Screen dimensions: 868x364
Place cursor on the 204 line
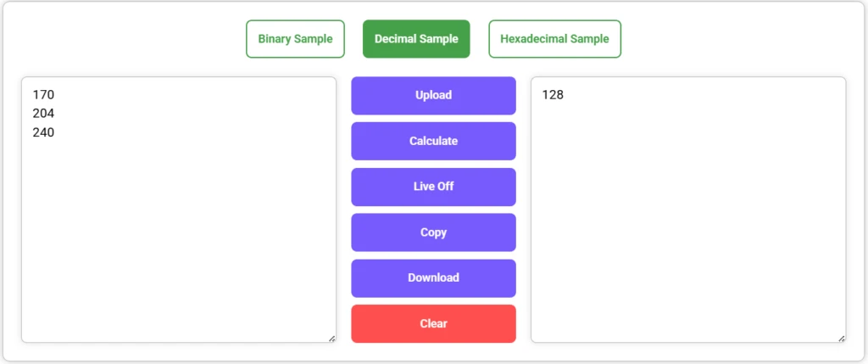(44, 114)
